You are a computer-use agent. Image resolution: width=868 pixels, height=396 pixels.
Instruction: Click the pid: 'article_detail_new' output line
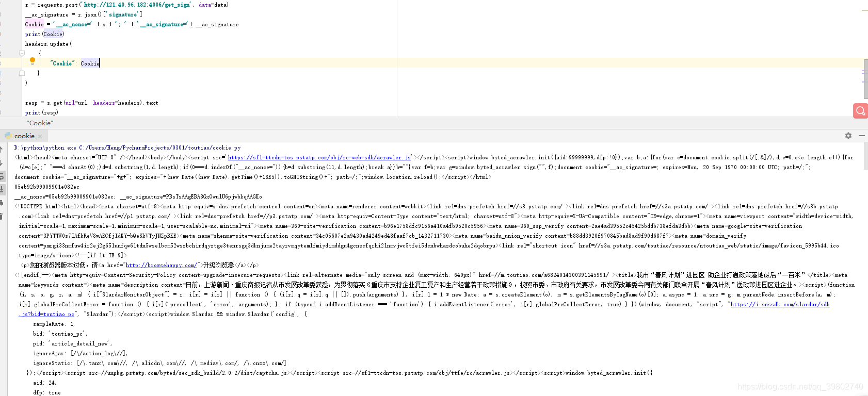[x=73, y=343]
